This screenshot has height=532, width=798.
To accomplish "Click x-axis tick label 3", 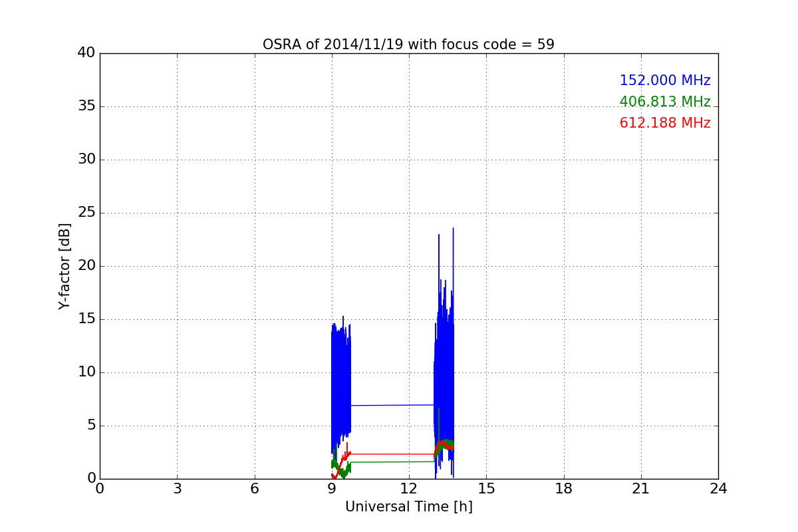I will [177, 489].
